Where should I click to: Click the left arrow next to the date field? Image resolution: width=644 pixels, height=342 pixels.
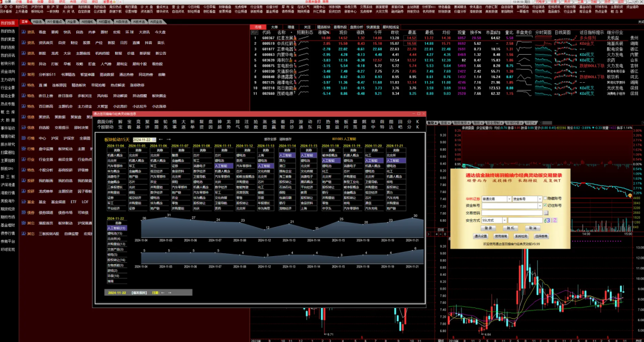161,139
